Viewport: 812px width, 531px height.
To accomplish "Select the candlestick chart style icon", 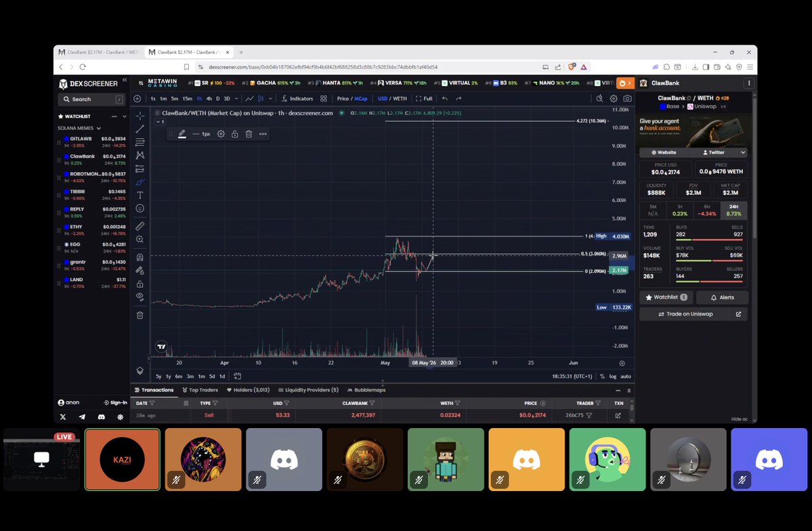I will (261, 98).
